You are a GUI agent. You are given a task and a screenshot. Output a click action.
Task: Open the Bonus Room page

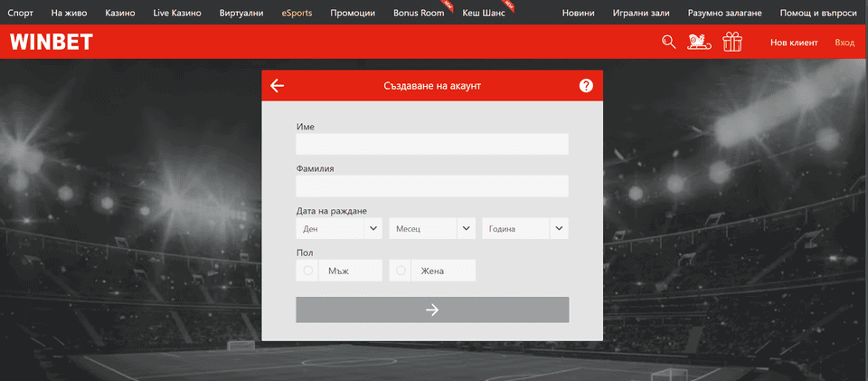tap(419, 13)
